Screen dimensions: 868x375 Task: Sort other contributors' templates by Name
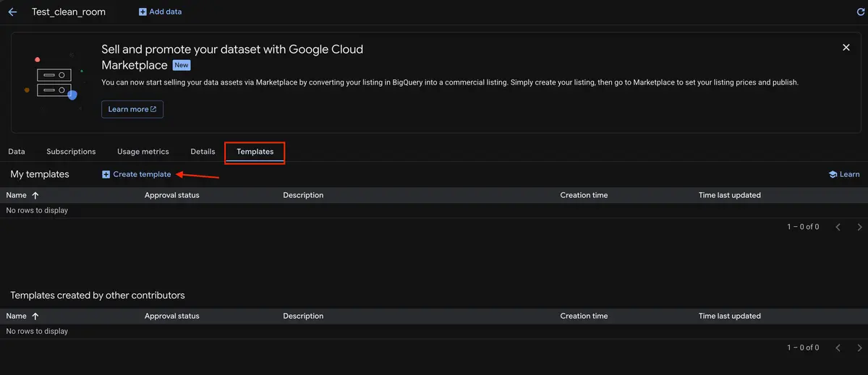22,316
